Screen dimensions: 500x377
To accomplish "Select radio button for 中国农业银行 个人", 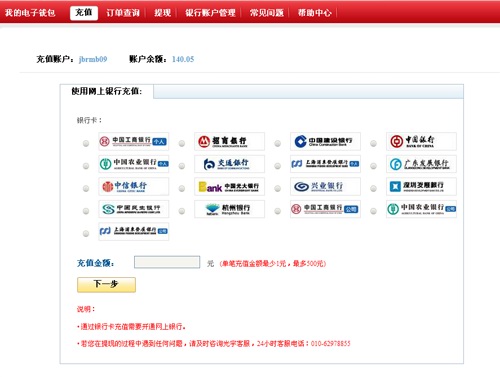I will [86, 166].
